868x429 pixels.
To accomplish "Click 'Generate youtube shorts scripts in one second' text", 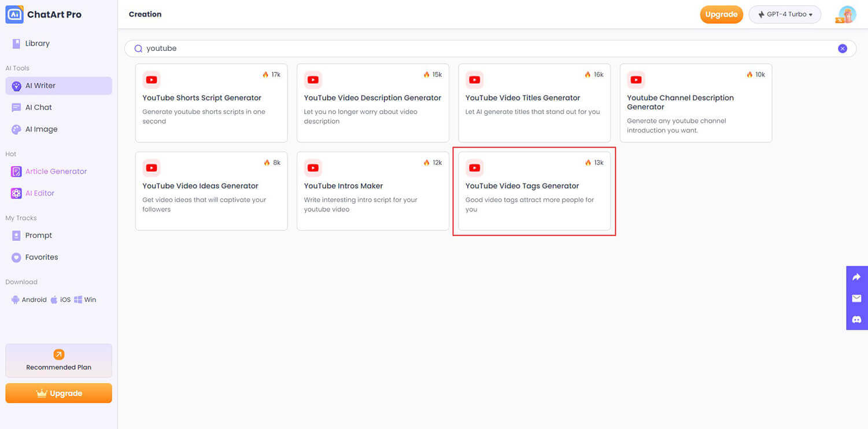I will [x=204, y=116].
